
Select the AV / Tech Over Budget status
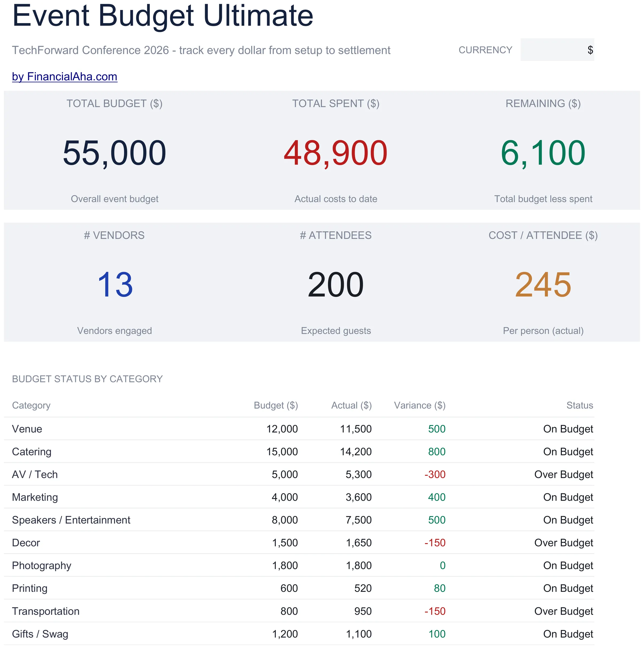(x=564, y=475)
